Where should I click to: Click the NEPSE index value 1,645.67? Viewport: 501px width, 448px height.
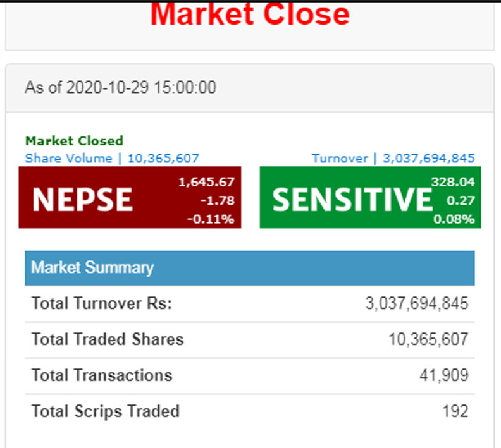pyautogui.click(x=206, y=182)
